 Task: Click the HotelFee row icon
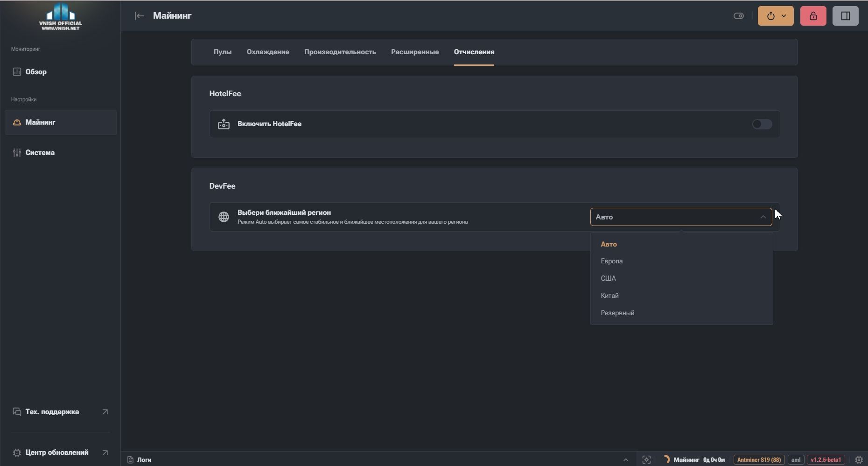pos(224,124)
